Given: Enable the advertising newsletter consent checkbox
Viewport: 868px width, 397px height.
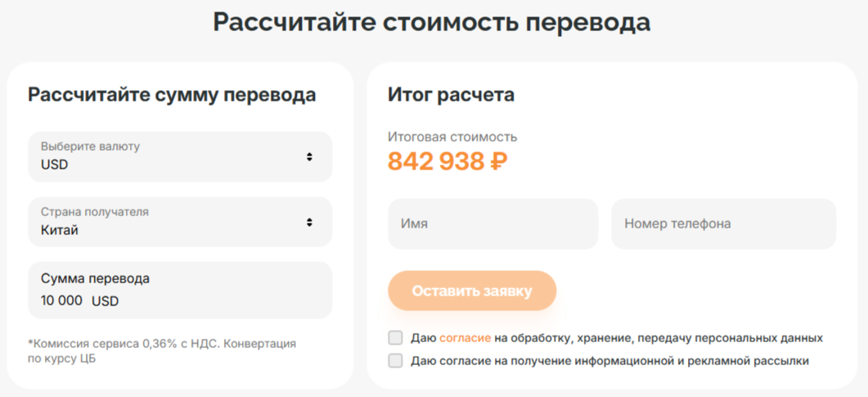Looking at the screenshot, I should 396,361.
